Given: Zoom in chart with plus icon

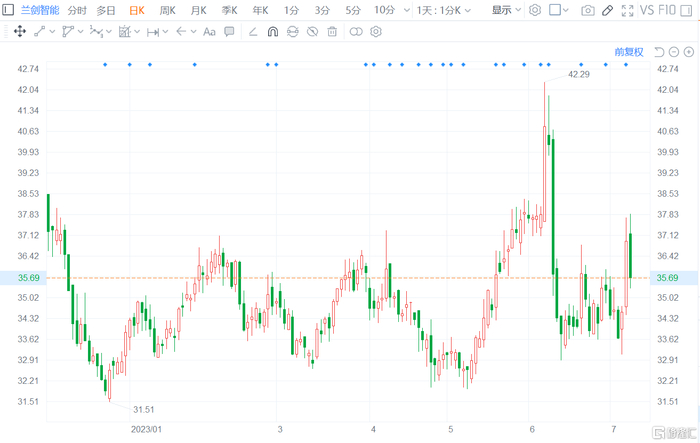Looking at the screenshot, I should (x=689, y=52).
